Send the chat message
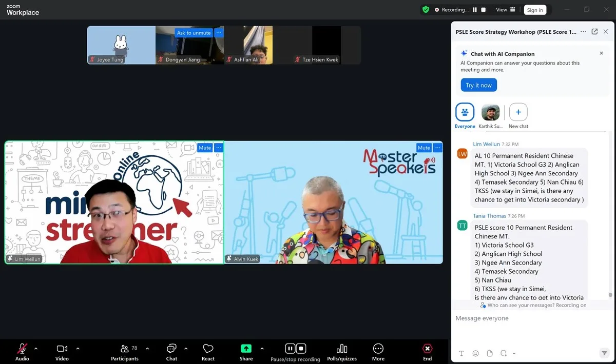Viewport: 616px width, 364px height. 604,353
